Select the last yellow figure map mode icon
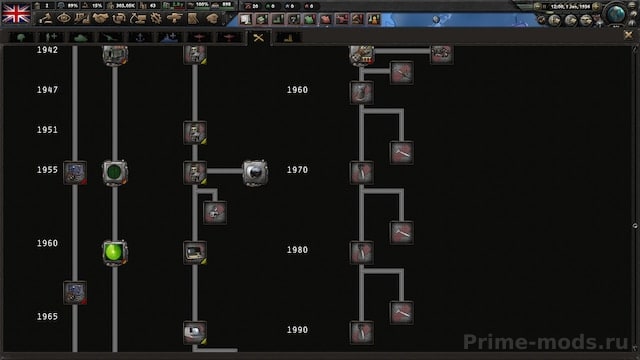This screenshot has height=360, width=640. [x=373, y=19]
